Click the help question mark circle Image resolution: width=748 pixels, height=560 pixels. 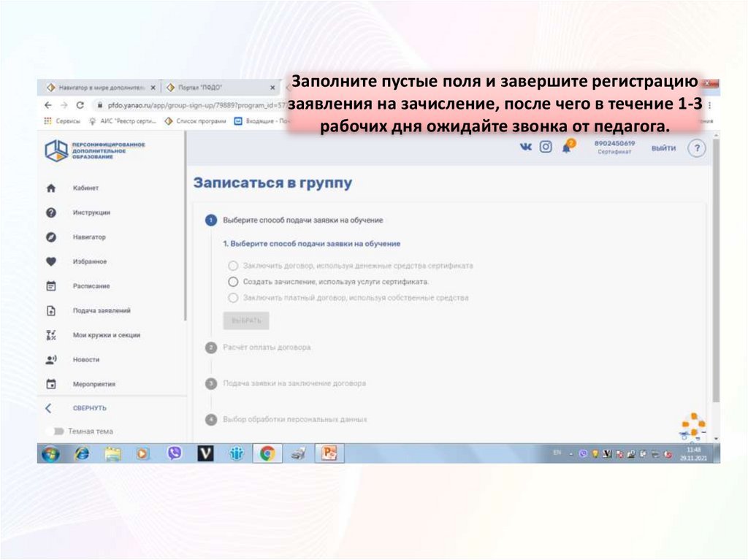point(696,148)
